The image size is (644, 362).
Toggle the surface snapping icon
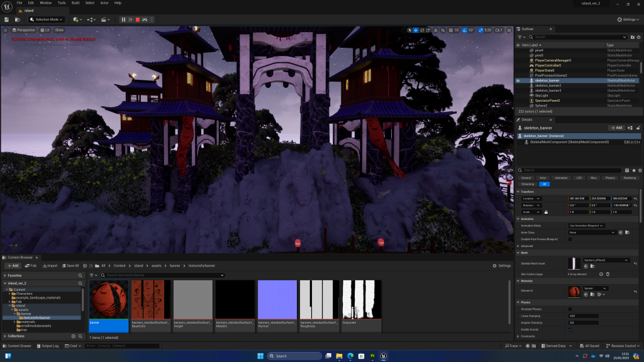(443, 30)
